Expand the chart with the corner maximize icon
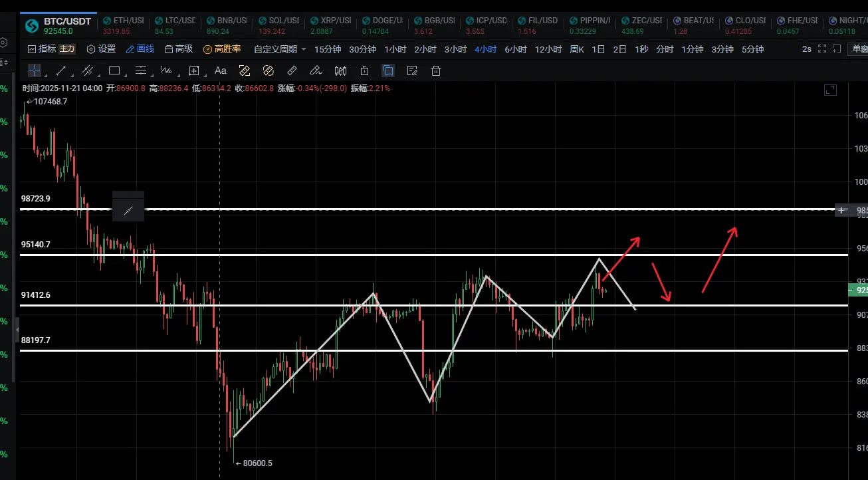The width and height of the screenshot is (868, 480). tap(830, 90)
